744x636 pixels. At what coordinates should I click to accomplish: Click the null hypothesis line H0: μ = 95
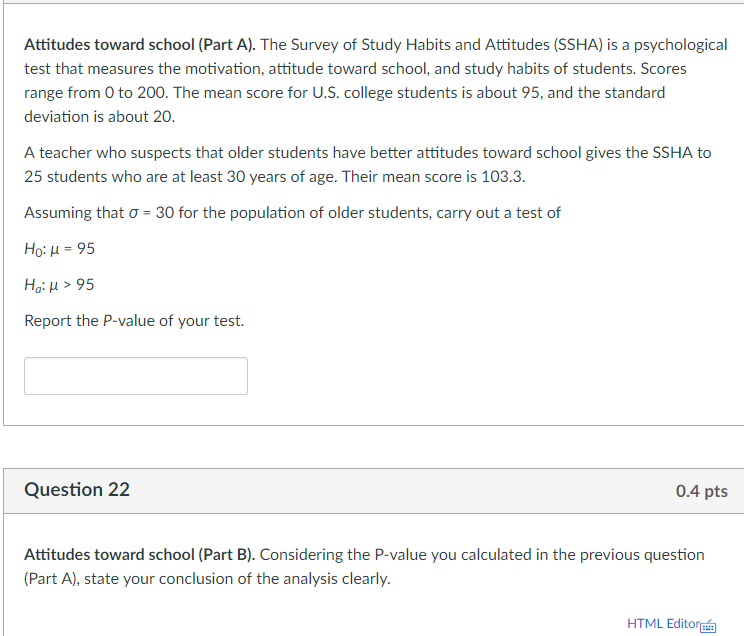(60, 249)
